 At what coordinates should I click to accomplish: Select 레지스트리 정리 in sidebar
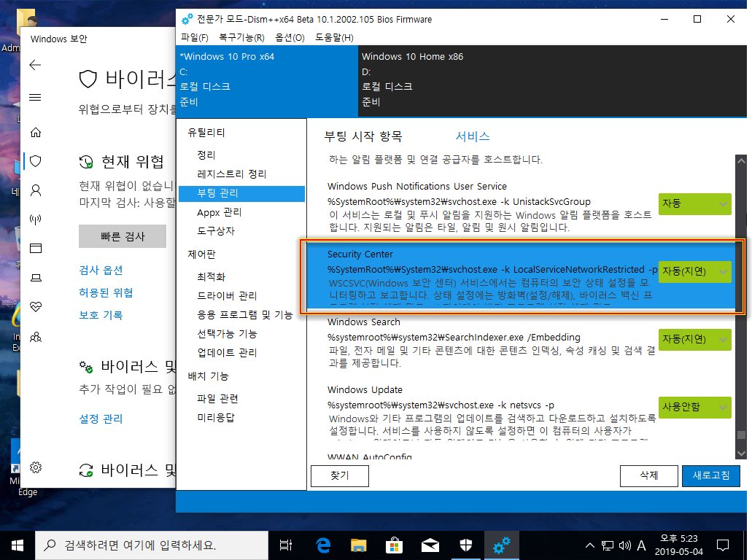[x=232, y=174]
